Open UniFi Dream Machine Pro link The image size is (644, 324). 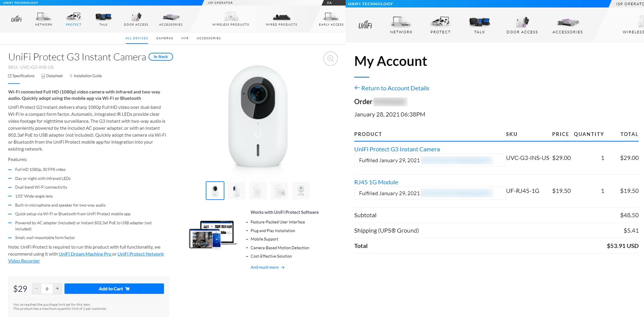pos(85,254)
